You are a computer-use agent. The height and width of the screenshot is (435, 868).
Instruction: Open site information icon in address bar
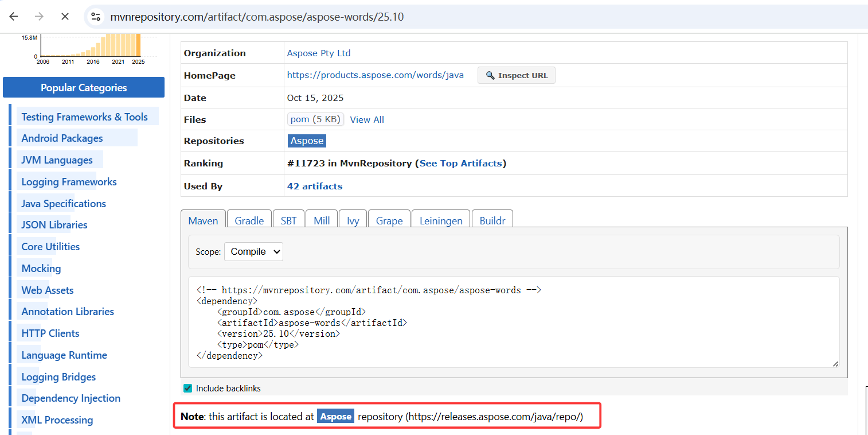(96, 17)
